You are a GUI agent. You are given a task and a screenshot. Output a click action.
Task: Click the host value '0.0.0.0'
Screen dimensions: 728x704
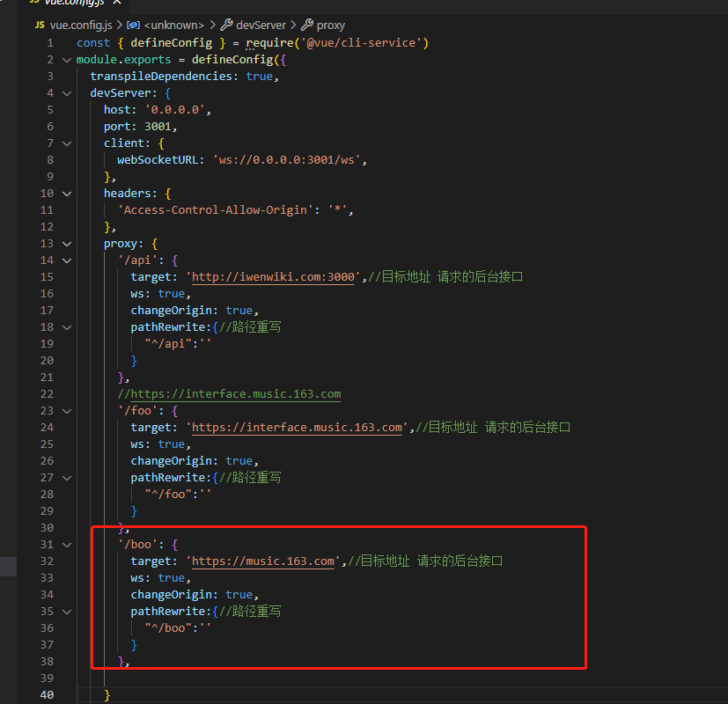click(x=174, y=110)
